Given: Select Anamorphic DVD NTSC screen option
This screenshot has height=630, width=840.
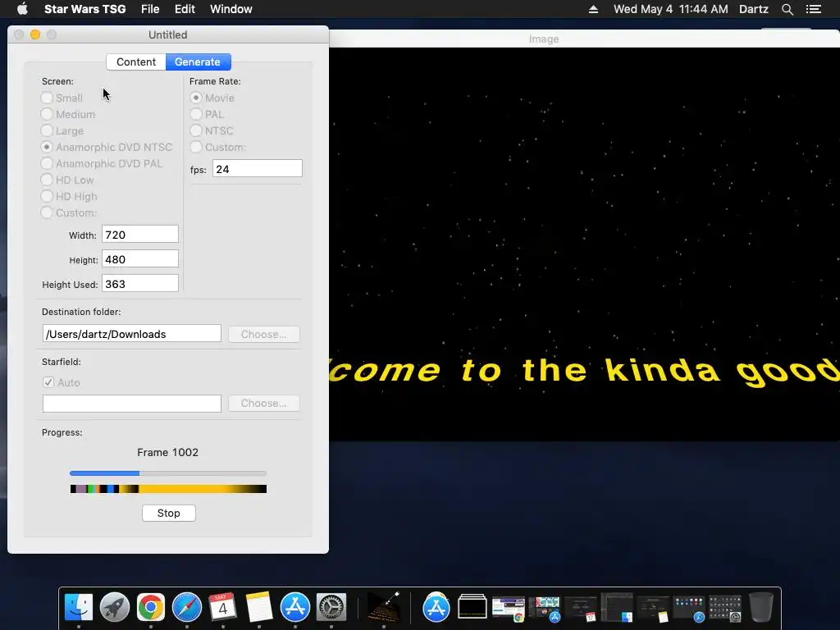Looking at the screenshot, I should 47,147.
